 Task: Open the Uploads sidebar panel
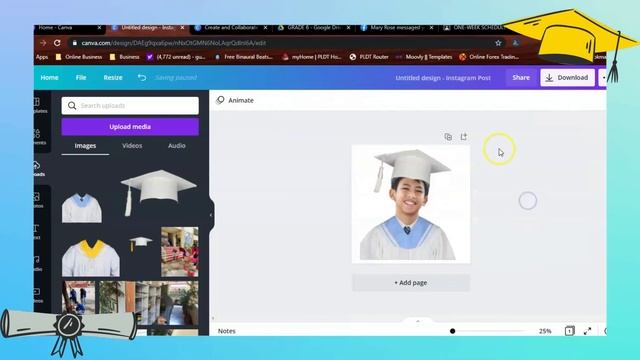39,169
